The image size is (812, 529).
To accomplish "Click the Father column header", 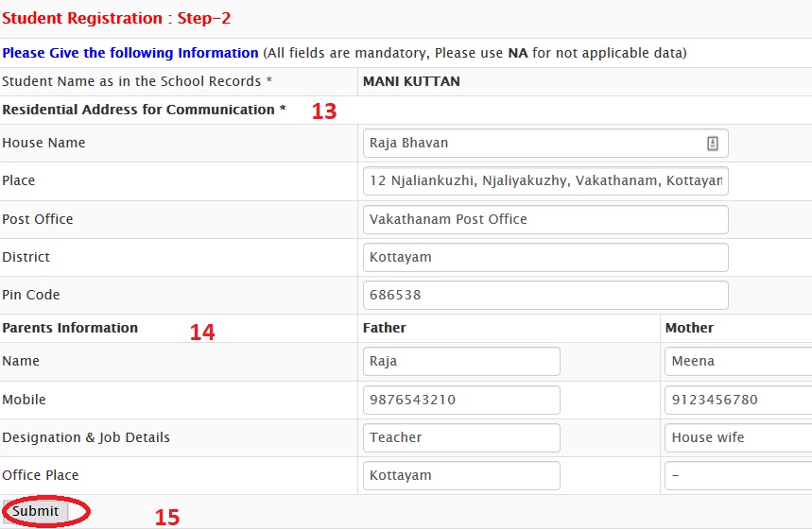I will [384, 328].
